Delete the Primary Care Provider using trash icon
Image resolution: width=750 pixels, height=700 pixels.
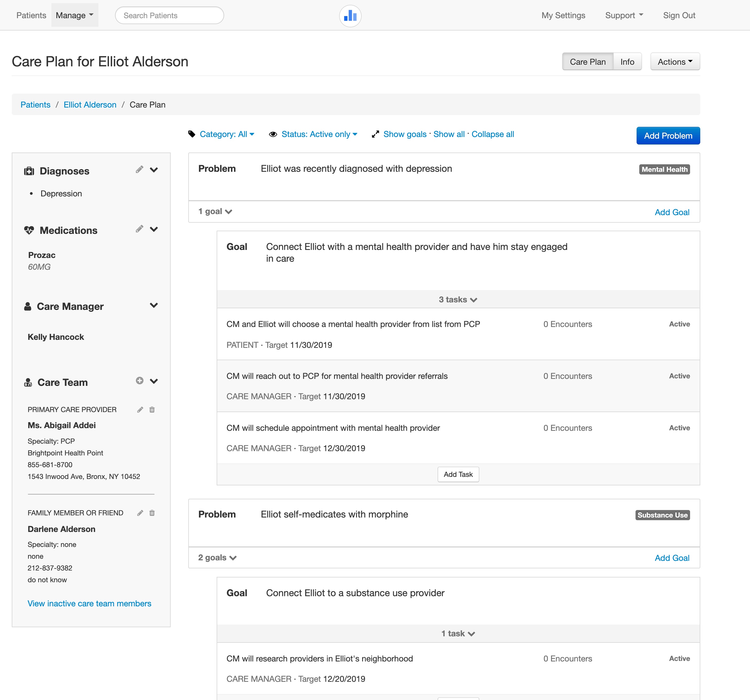tap(152, 409)
